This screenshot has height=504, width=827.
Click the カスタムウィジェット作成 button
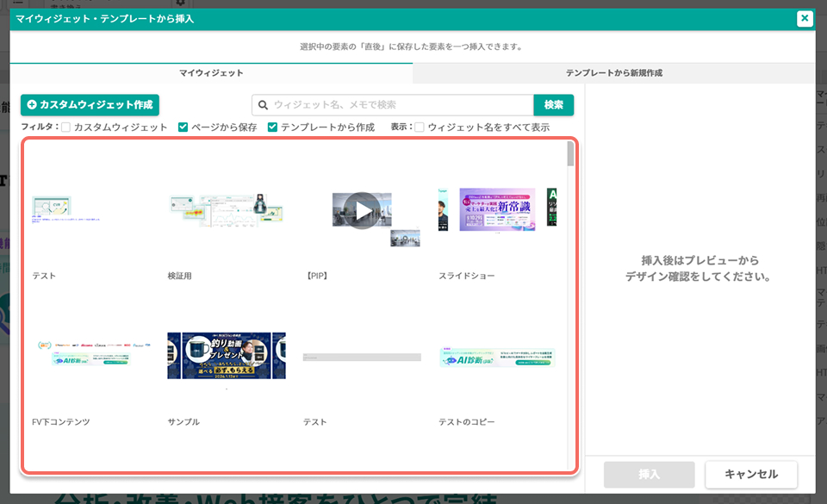coord(90,104)
